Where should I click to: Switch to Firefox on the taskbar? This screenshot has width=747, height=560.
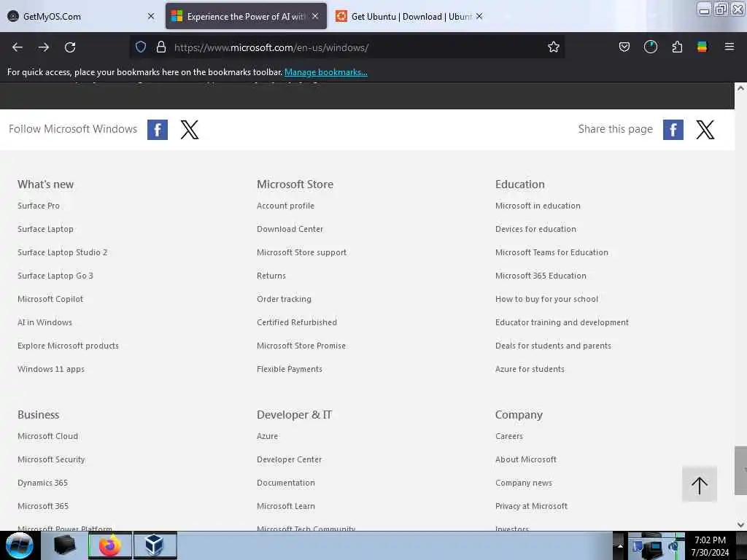tap(109, 545)
